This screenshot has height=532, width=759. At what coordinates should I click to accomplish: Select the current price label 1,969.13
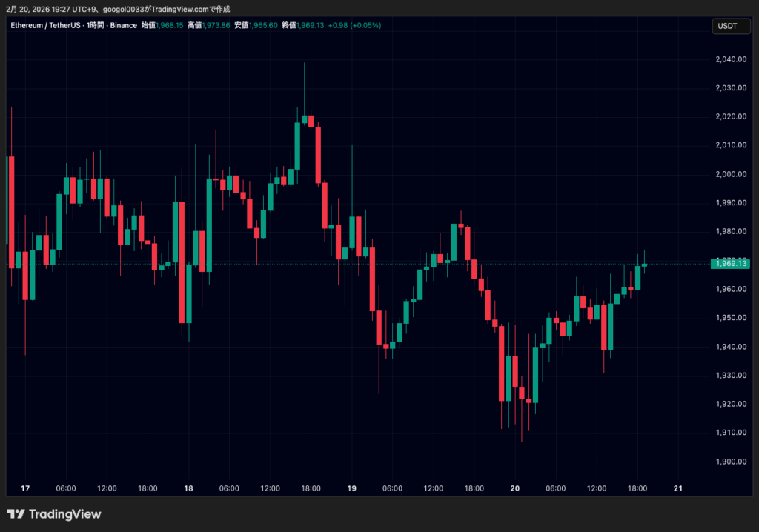731,263
